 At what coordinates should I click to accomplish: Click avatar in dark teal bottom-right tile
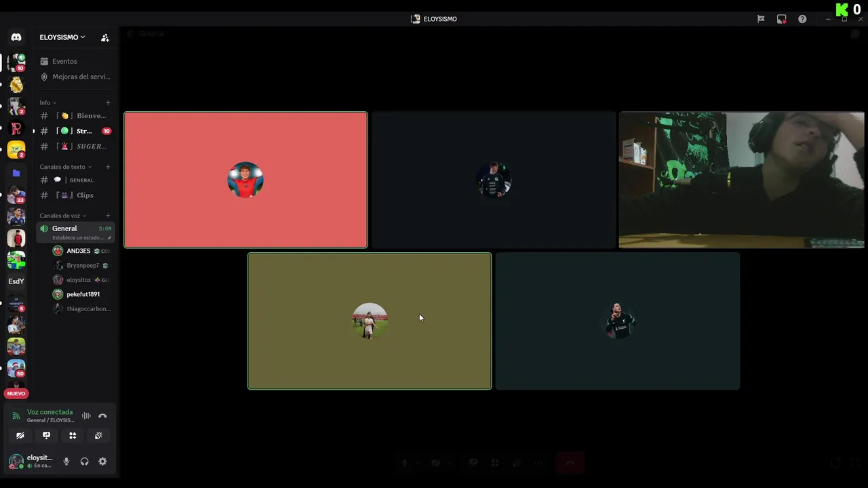point(618,321)
